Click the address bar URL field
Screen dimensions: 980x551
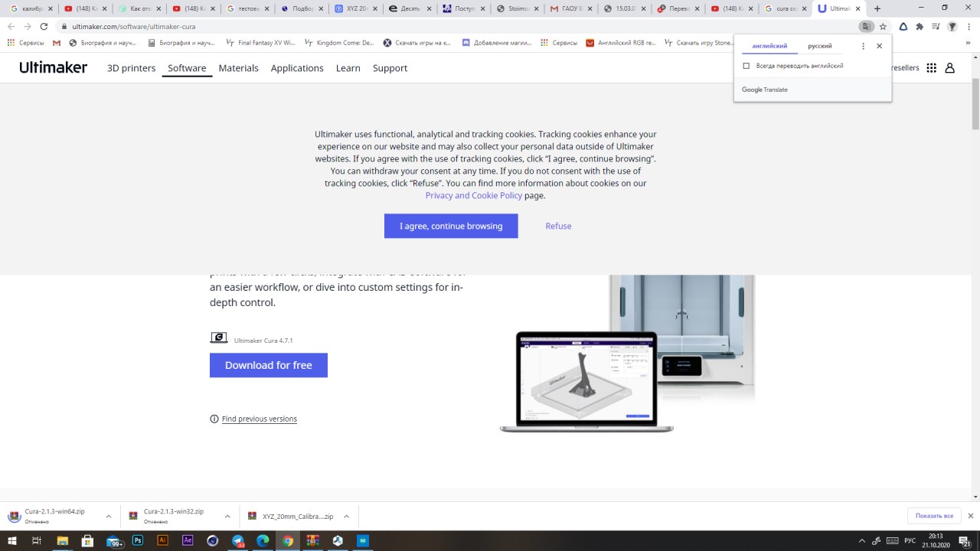point(459,26)
